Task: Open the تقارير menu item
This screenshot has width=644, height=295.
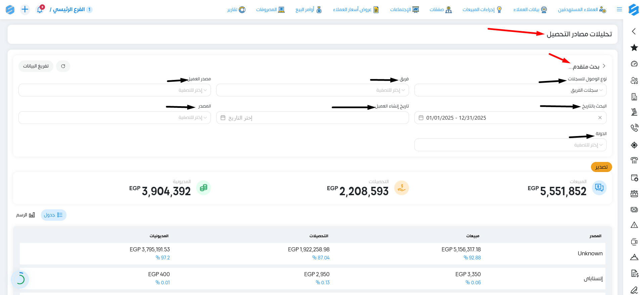Action: click(236, 9)
